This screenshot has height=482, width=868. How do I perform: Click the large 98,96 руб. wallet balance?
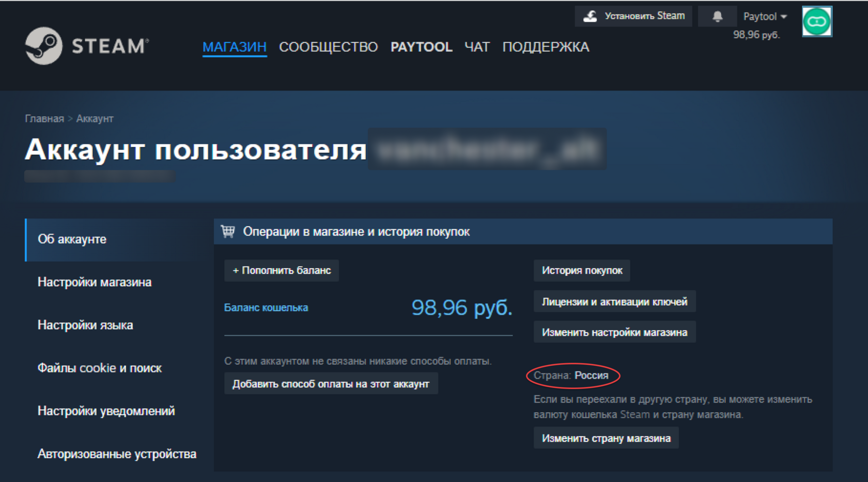click(462, 308)
